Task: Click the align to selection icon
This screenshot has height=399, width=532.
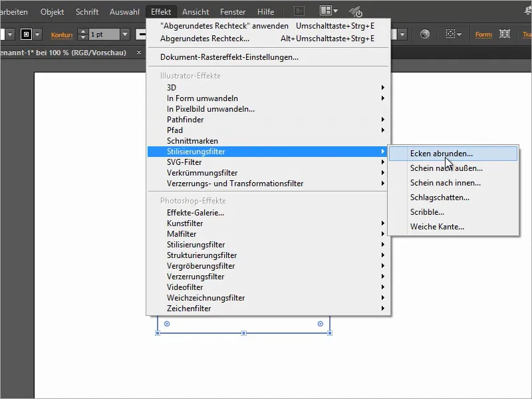Action: 450,34
